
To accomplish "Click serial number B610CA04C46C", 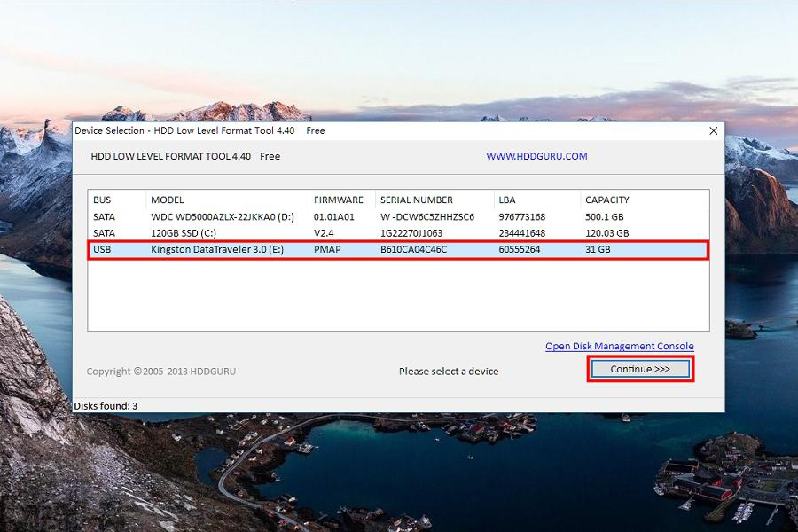I will point(413,249).
